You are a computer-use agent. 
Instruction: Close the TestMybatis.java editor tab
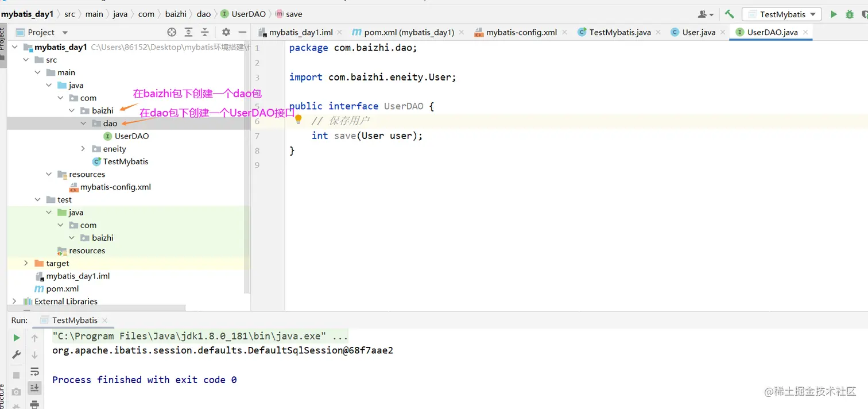point(658,33)
